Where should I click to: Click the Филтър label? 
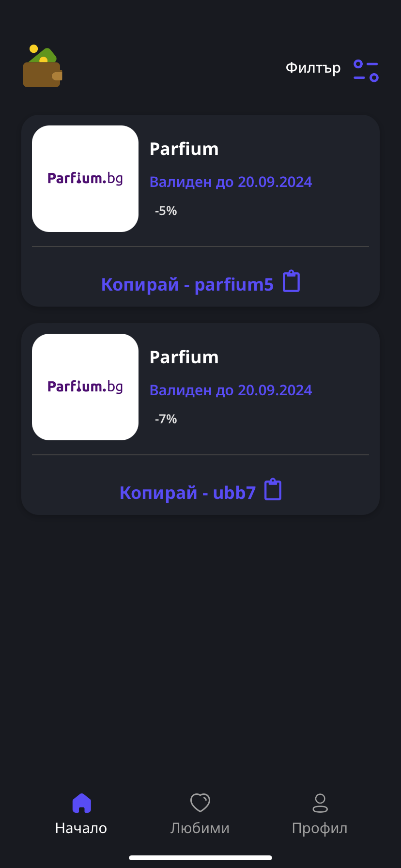coord(313,68)
